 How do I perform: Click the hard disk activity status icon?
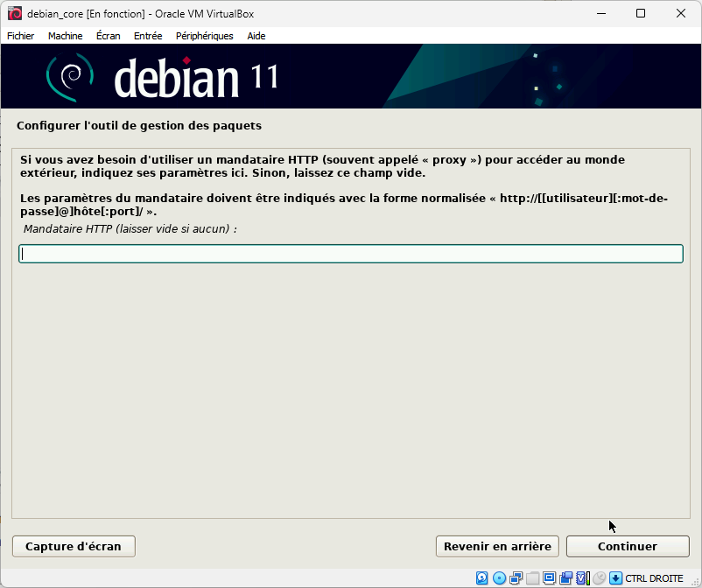[x=481, y=577]
